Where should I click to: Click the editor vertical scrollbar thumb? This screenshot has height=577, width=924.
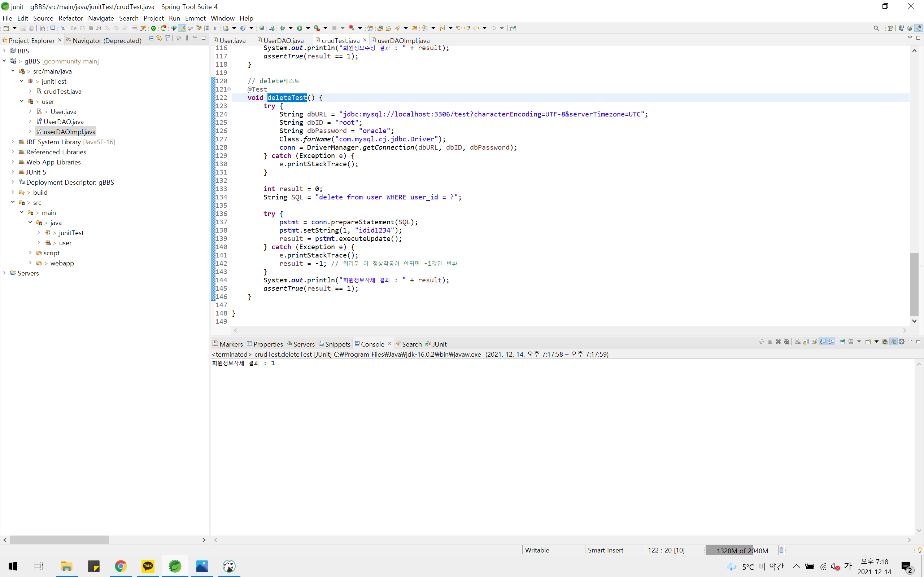click(914, 282)
